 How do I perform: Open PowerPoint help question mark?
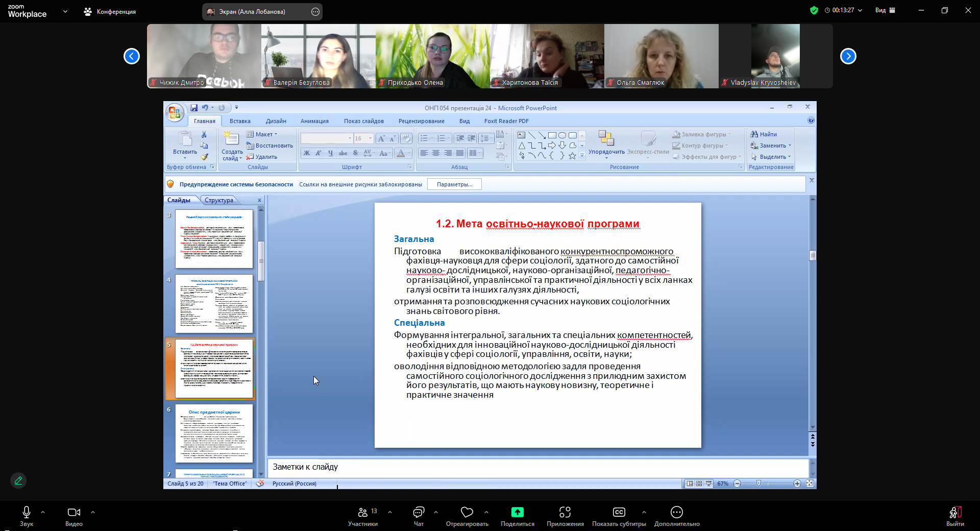click(811, 120)
